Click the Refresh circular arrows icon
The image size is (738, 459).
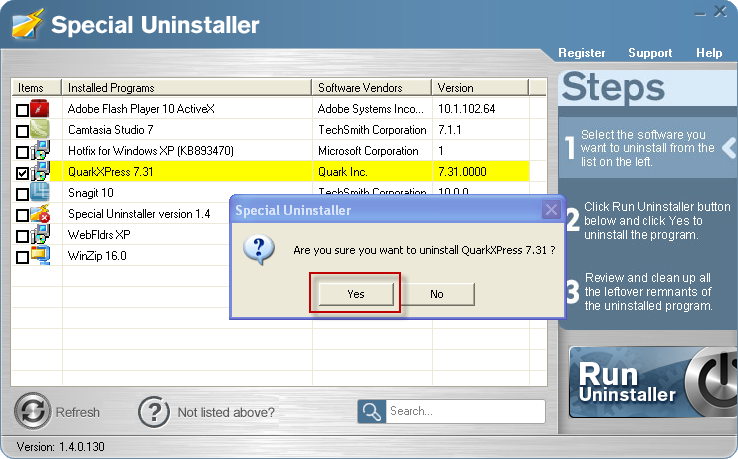click(x=32, y=411)
